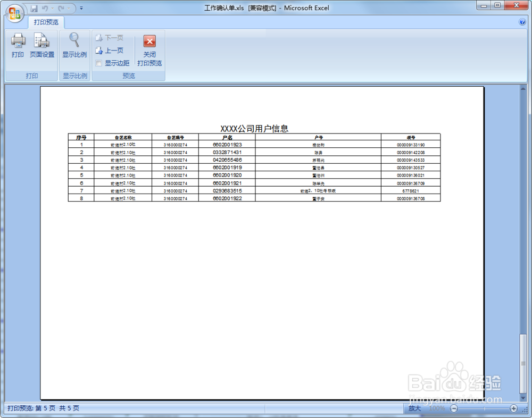Click cell 0332871431
Screen dimensions: 532x418
(227, 152)
